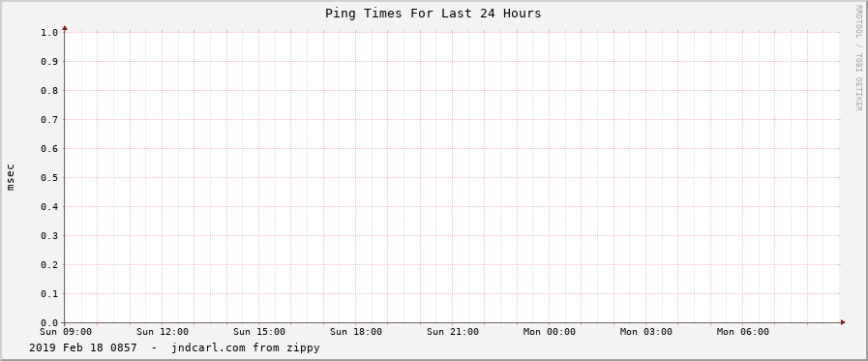Click the 0.8 y-axis value
This screenshot has height=361, width=868.
(x=49, y=90)
